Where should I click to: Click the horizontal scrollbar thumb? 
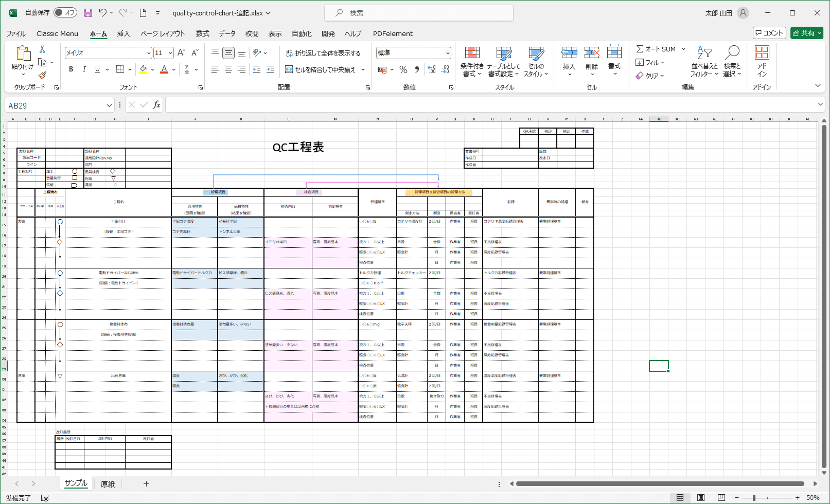(660, 483)
